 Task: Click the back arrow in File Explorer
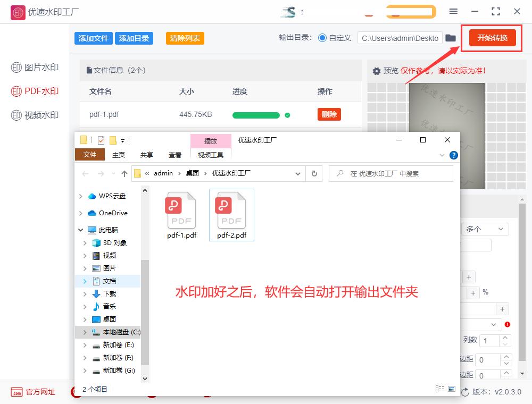coord(85,173)
